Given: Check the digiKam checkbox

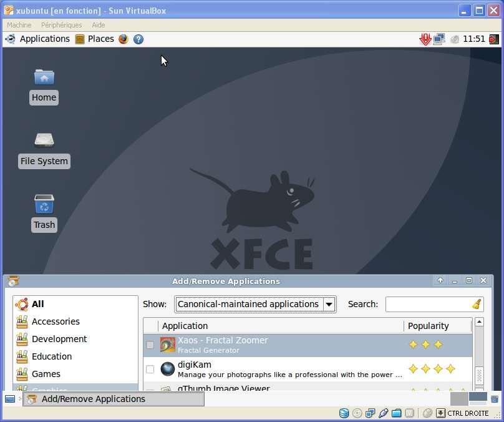Looking at the screenshot, I should pos(150,370).
